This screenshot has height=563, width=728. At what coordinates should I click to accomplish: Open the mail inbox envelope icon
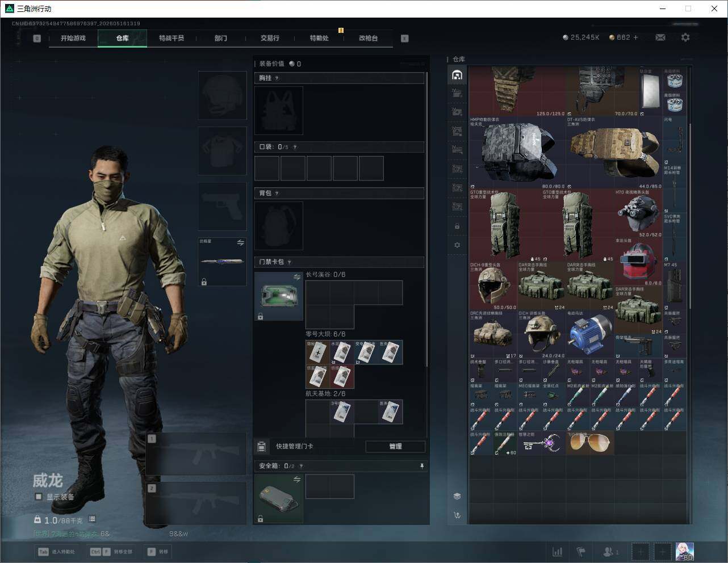click(x=660, y=37)
